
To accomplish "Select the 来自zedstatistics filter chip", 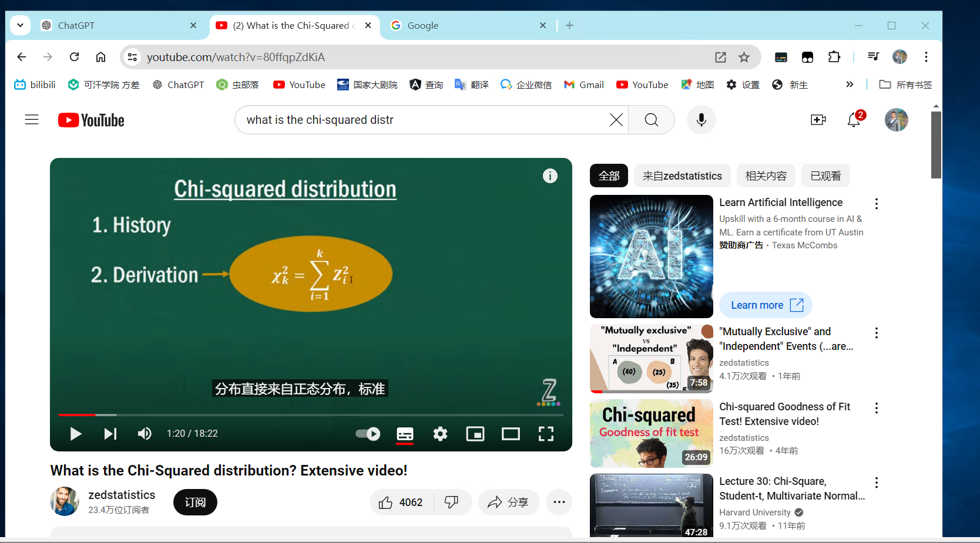I will 682,176.
